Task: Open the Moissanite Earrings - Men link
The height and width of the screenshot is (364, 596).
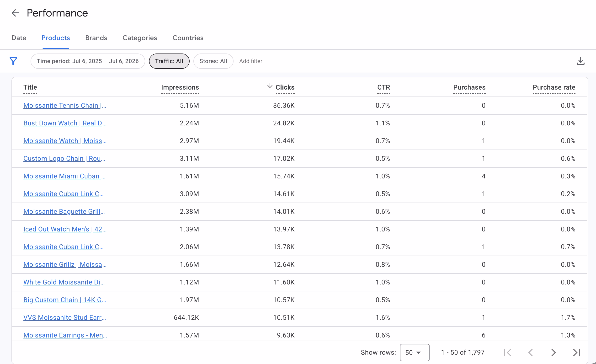Action: 65,335
